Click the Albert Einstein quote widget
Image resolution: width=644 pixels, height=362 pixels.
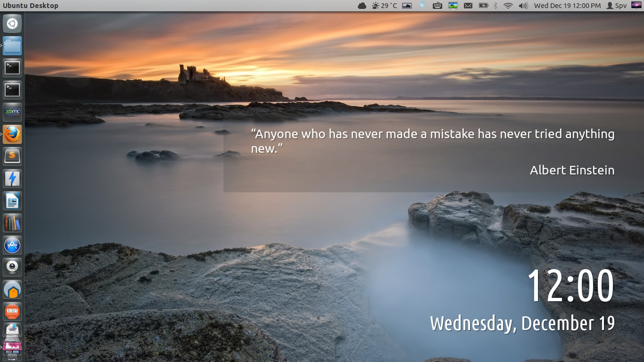433,152
